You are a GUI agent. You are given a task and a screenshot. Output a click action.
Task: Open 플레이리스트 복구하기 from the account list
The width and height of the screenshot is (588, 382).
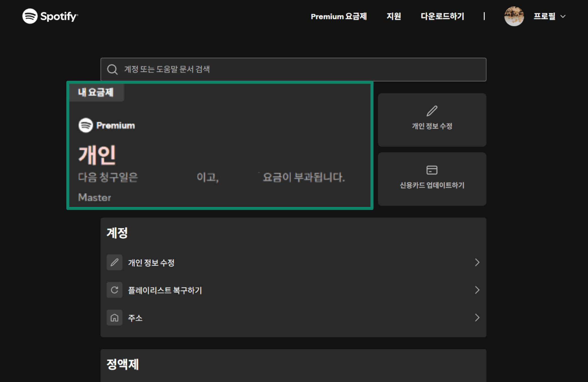coord(165,290)
